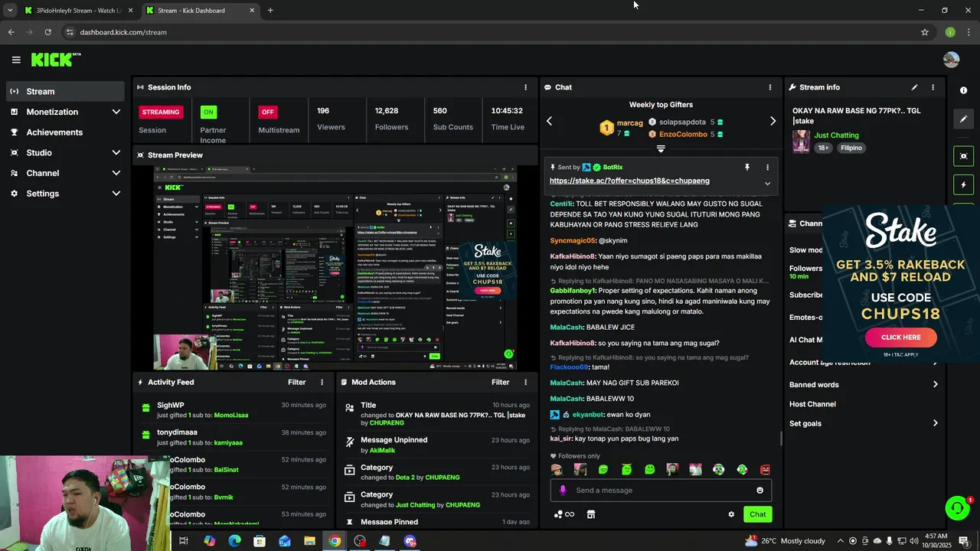This screenshot has height=551, width=980.
Task: Open Activity Feed three-dot menu
Action: click(322, 382)
